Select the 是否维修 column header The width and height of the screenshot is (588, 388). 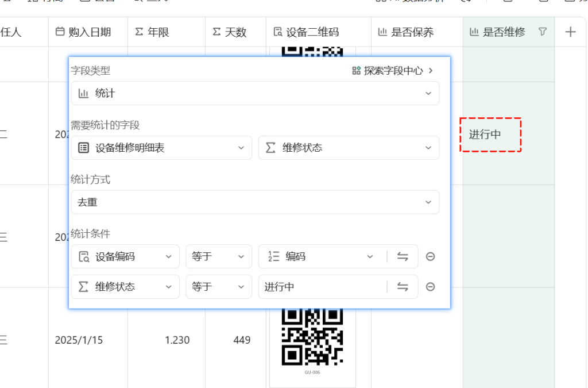[509, 32]
